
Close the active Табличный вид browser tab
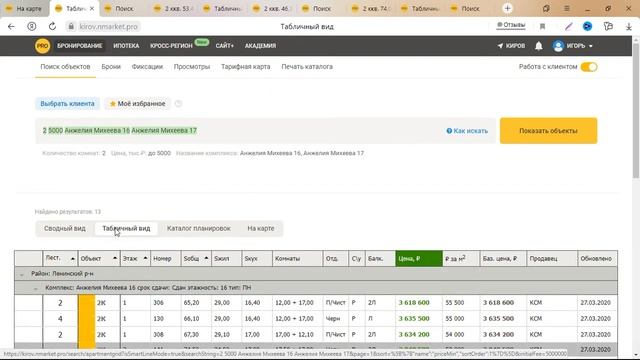pyautogui.click(x=92, y=8)
